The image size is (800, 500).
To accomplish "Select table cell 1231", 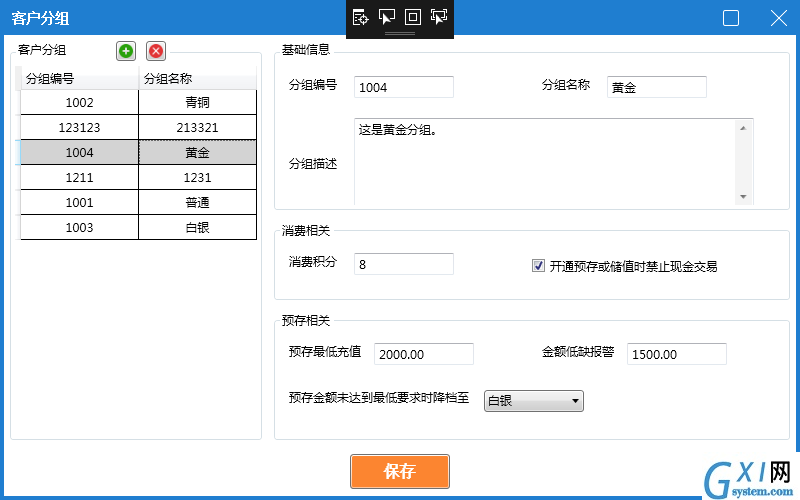I will tap(197, 178).
